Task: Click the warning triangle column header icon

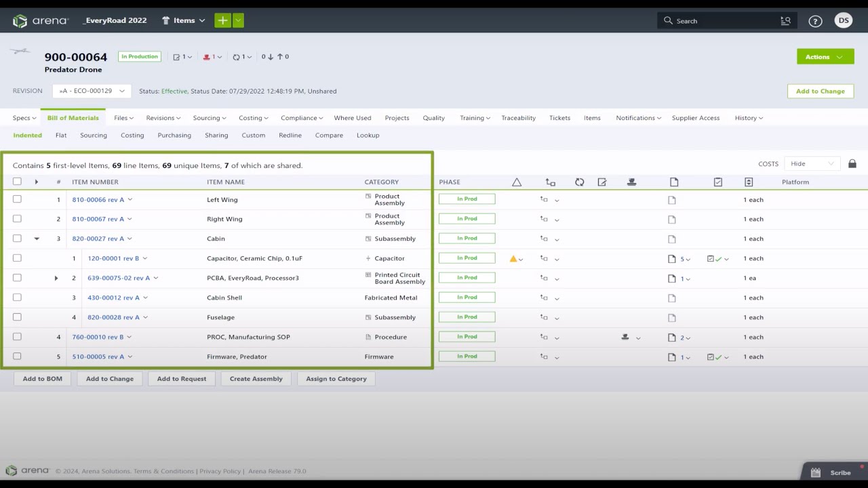Action: pos(517,182)
